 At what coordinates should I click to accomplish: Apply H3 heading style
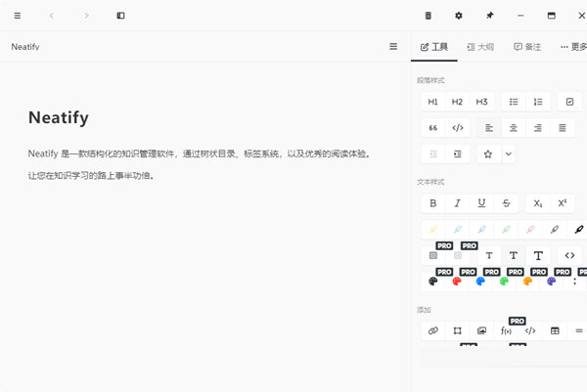point(481,102)
